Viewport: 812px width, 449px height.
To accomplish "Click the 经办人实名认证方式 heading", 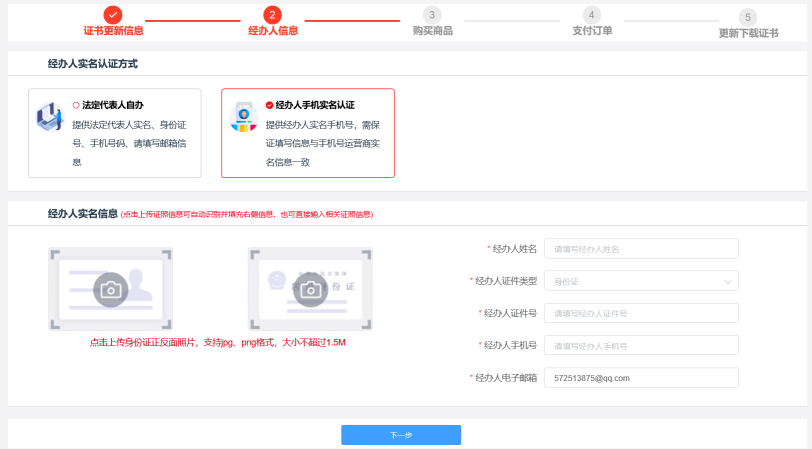I will coord(93,64).
